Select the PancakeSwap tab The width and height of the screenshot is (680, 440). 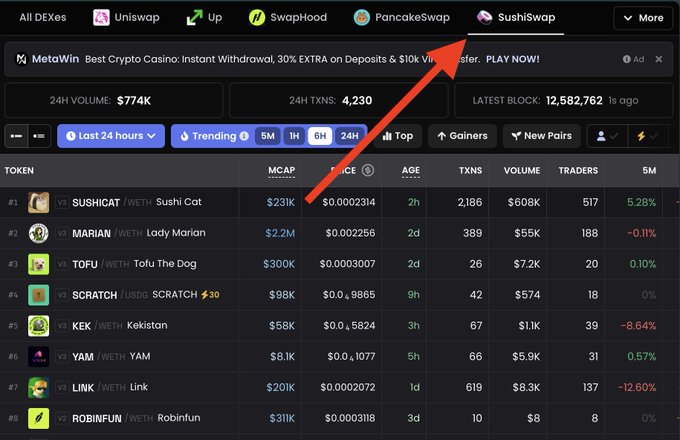(x=402, y=18)
